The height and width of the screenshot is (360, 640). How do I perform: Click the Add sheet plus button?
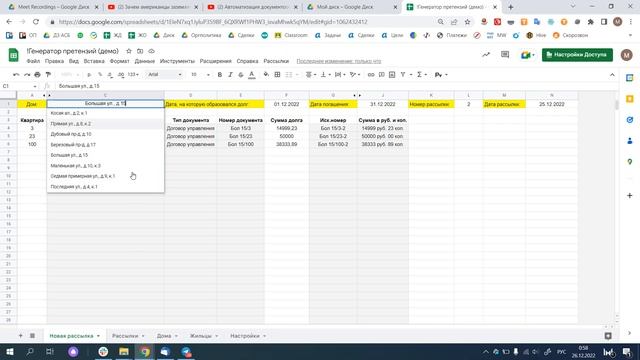[20, 336]
